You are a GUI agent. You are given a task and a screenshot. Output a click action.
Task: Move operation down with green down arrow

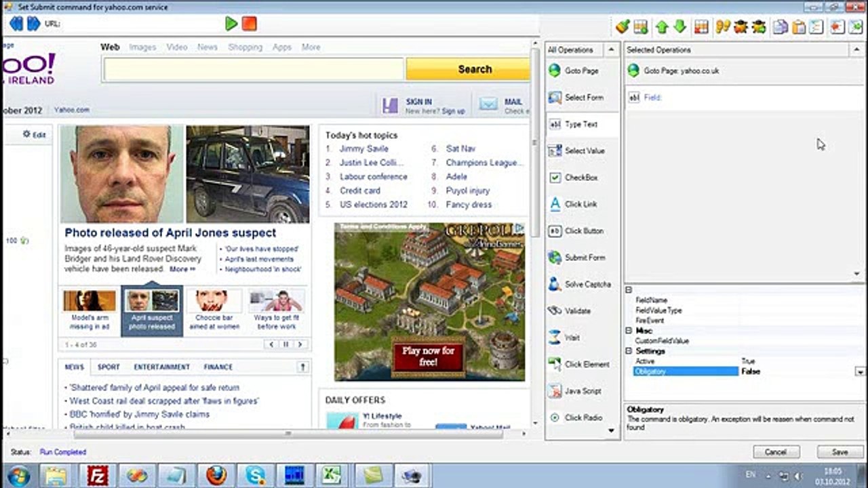pos(679,26)
